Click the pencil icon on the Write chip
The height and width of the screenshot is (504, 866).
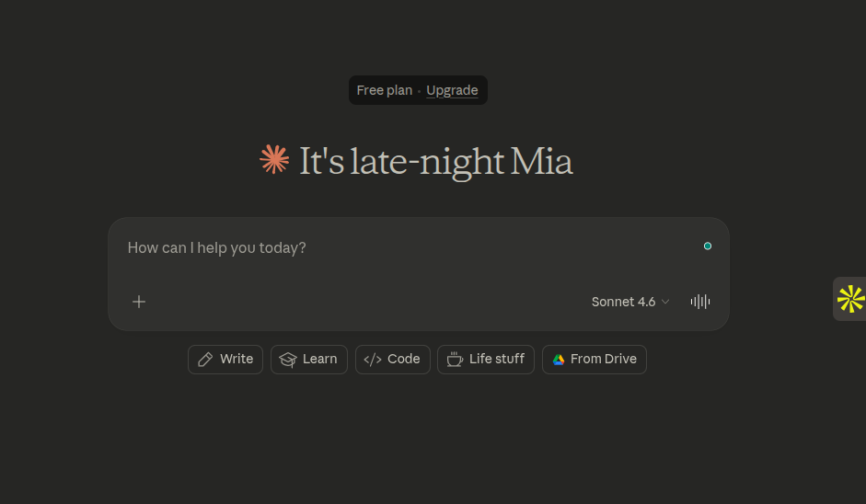(205, 360)
